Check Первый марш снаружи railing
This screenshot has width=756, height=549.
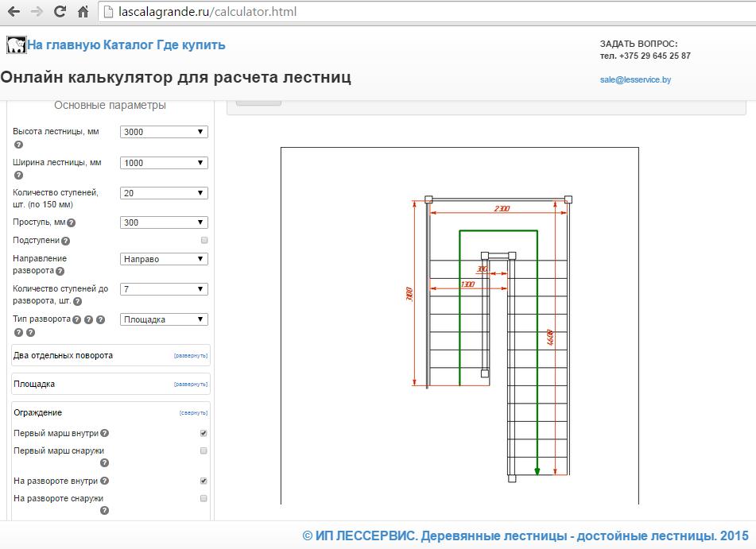[204, 450]
